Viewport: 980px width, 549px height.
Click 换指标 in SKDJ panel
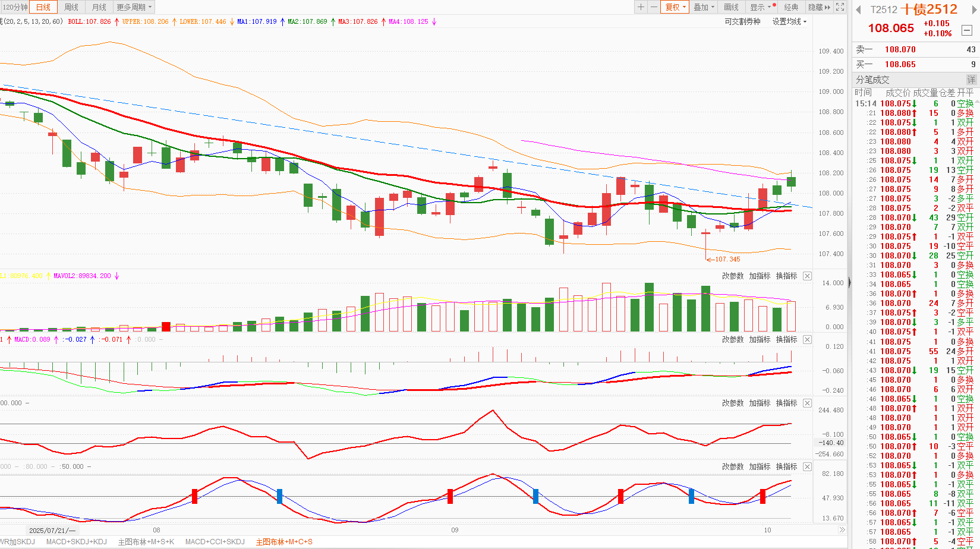pyautogui.click(x=786, y=466)
